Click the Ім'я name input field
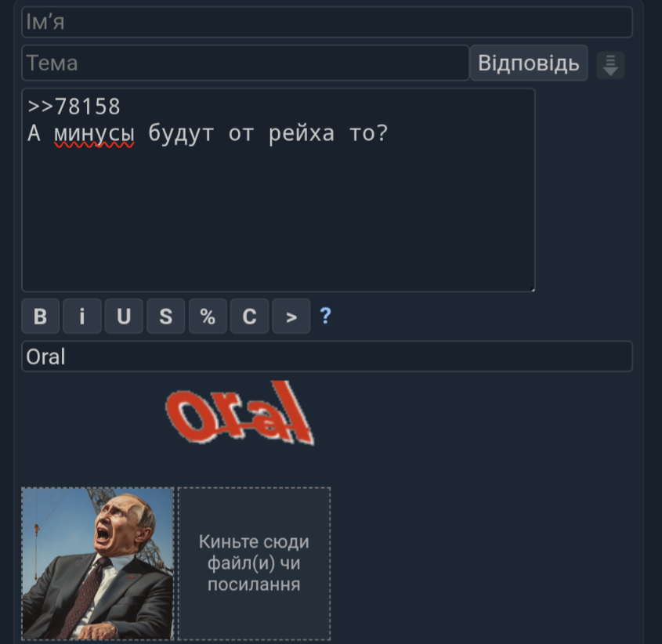This screenshot has width=662, height=644. click(327, 22)
